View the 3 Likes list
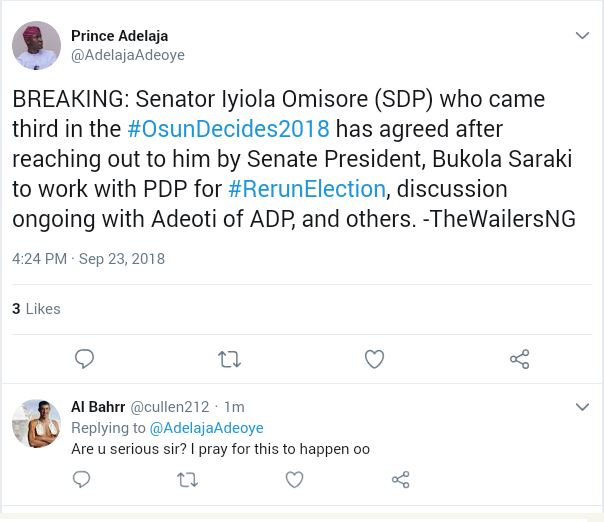The width and height of the screenshot is (604, 522). 36,309
